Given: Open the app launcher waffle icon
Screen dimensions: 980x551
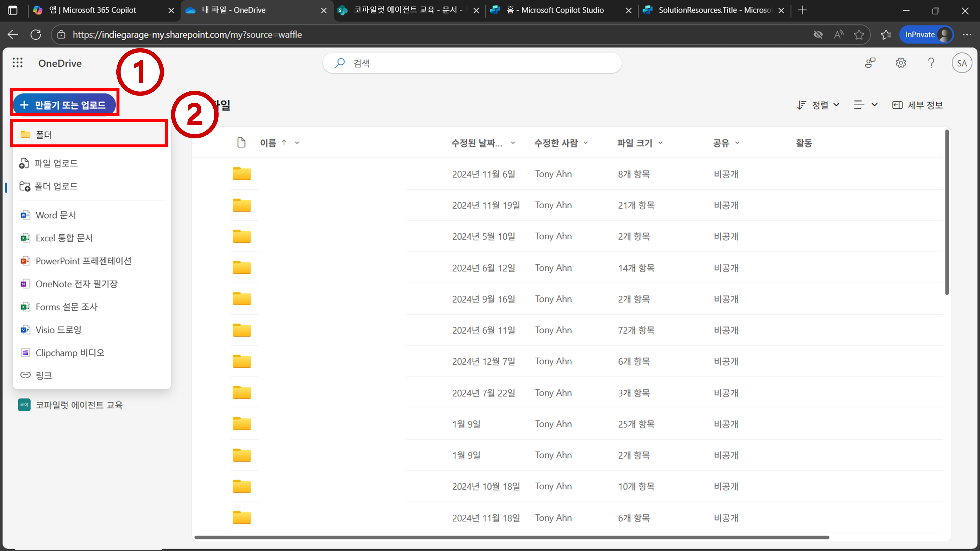Looking at the screenshot, I should point(17,63).
